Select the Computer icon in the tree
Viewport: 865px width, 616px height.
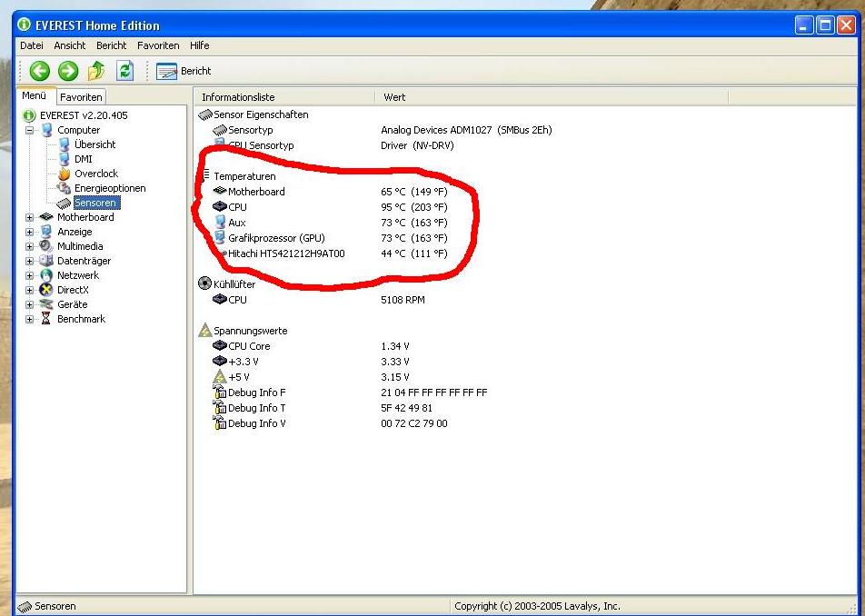47,130
